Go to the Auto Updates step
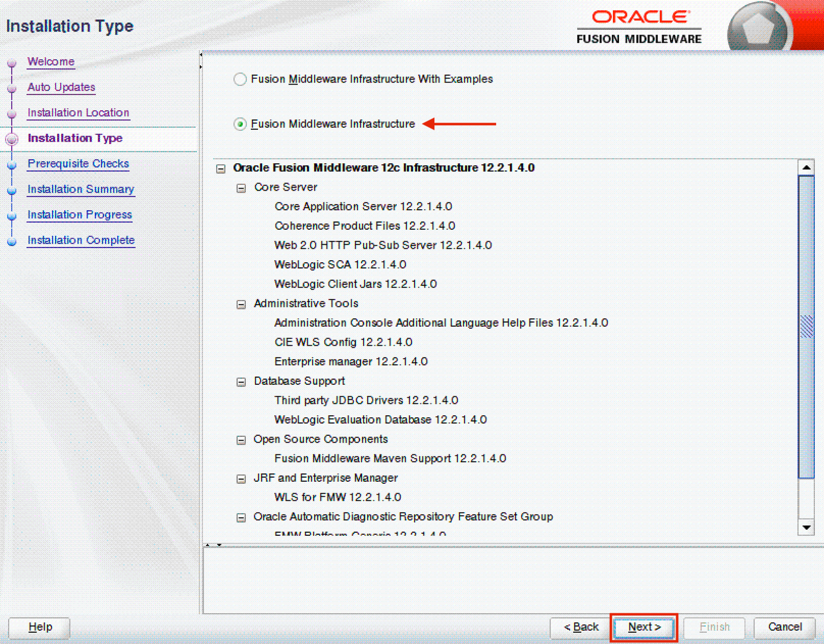 [61, 87]
